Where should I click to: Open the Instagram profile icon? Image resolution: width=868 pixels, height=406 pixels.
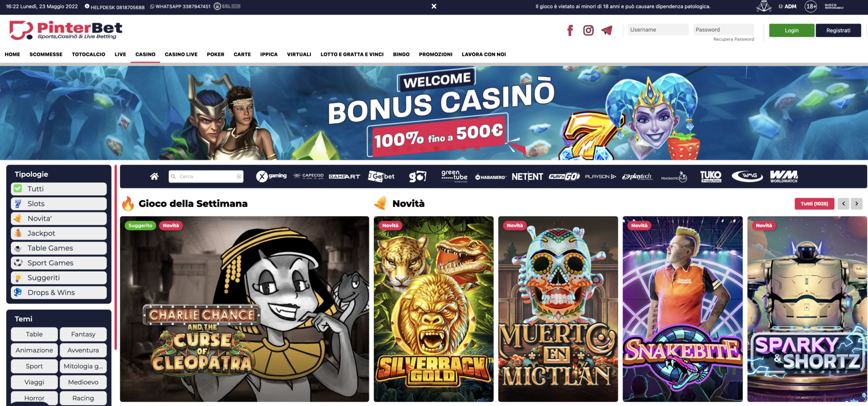[588, 30]
